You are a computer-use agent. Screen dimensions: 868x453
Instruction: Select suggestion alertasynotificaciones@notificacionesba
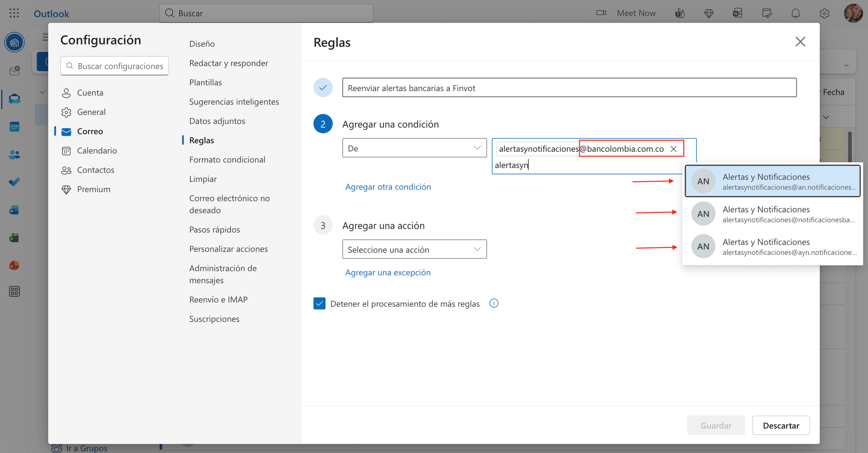tap(773, 214)
